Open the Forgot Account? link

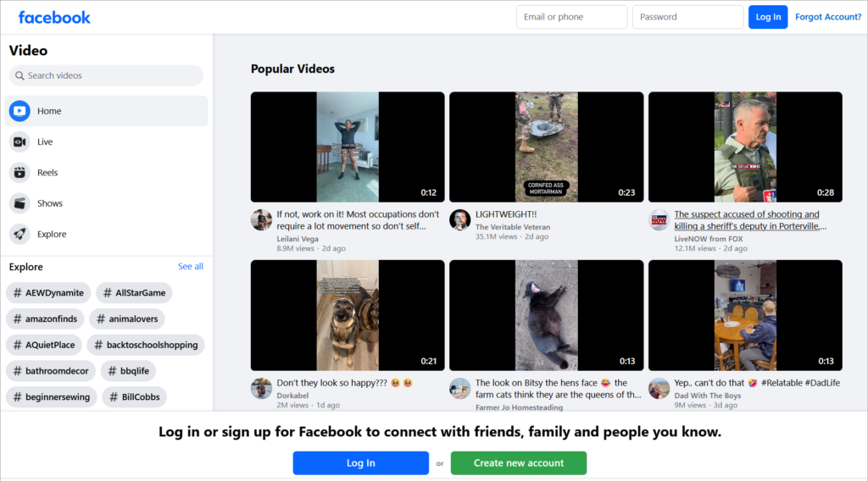pos(828,17)
